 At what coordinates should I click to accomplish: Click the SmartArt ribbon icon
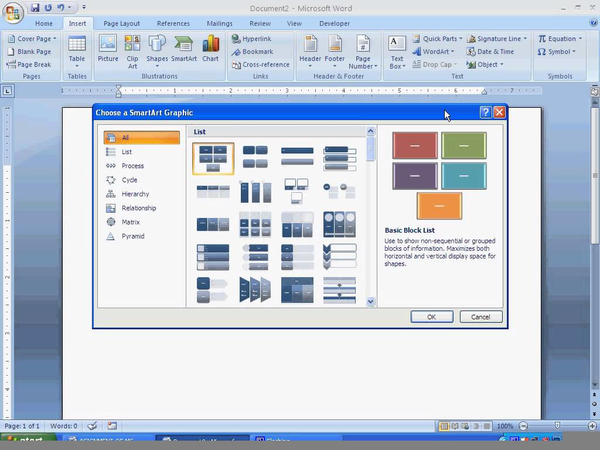[x=184, y=46]
